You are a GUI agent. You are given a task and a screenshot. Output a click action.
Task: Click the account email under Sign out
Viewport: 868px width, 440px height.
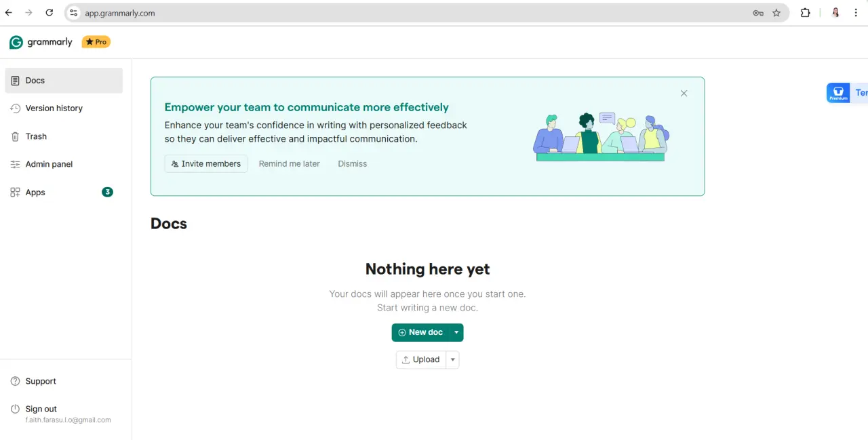point(68,420)
